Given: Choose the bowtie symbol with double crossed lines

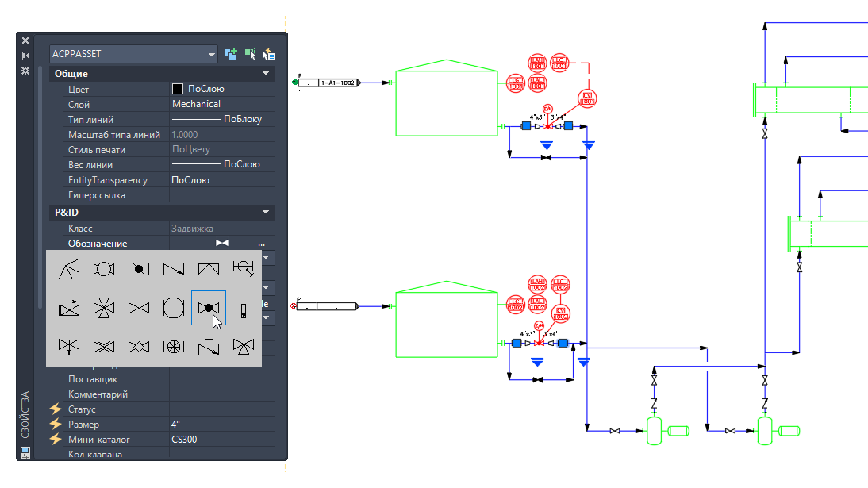Looking at the screenshot, I should [103, 347].
